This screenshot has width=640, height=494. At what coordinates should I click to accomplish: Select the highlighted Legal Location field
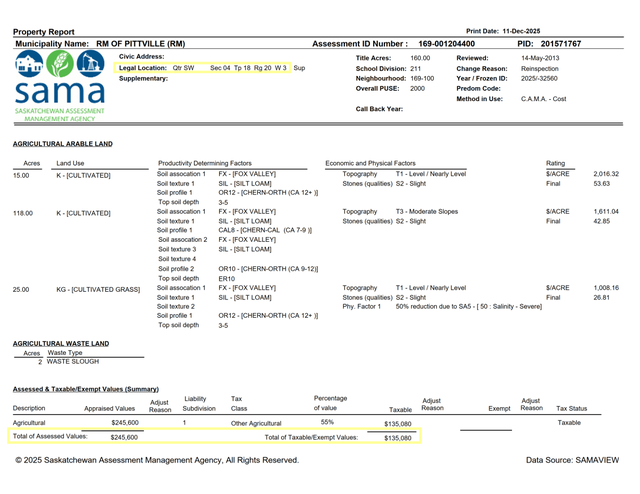[212, 67]
